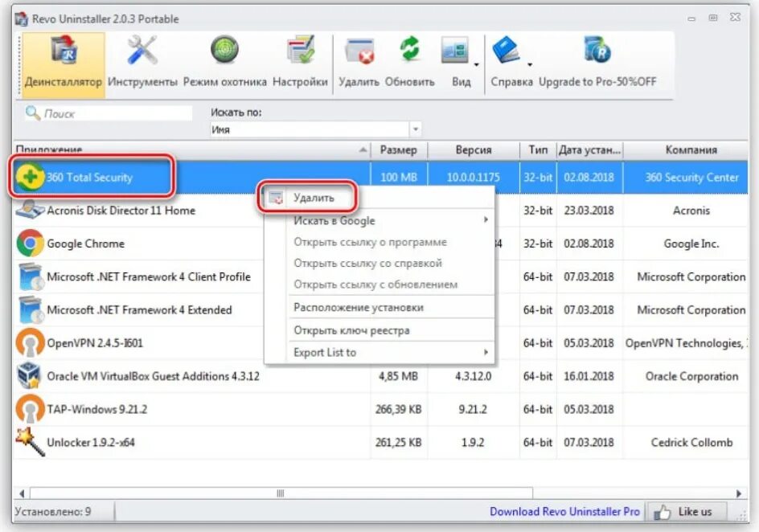Click the Like us button
The height and width of the screenshot is (532, 759).
[687, 512]
